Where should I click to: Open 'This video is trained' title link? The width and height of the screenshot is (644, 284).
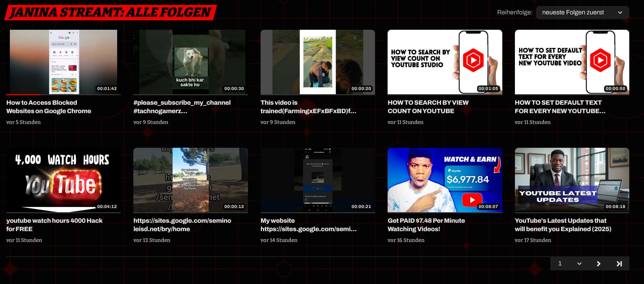pyautogui.click(x=308, y=107)
